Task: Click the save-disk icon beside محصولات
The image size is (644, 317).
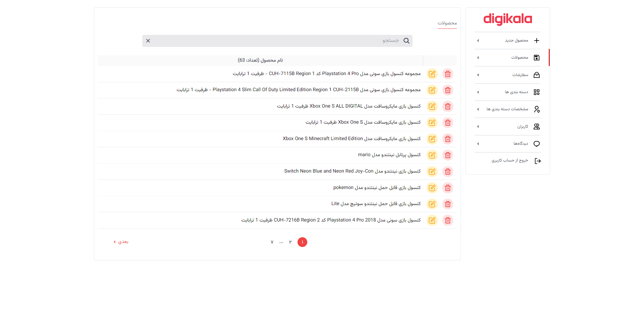Action: pos(537,58)
